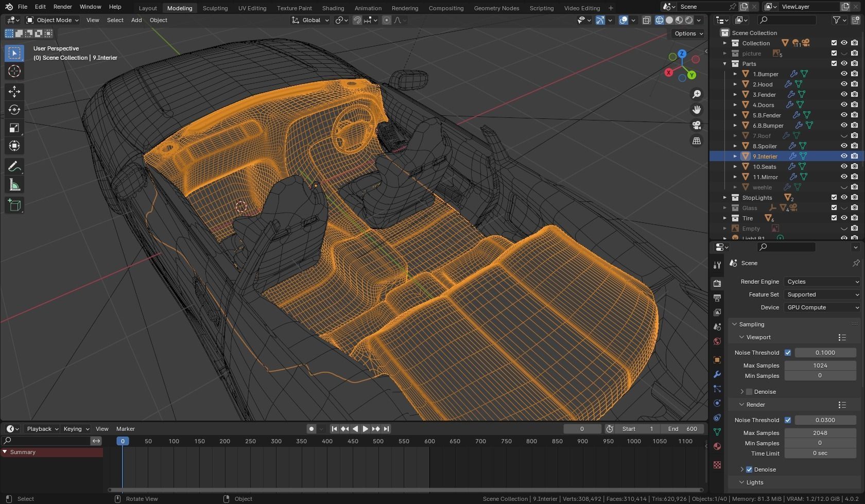Click the Blender logo menu icon
Viewport: 865px width, 504px height.
9,7
